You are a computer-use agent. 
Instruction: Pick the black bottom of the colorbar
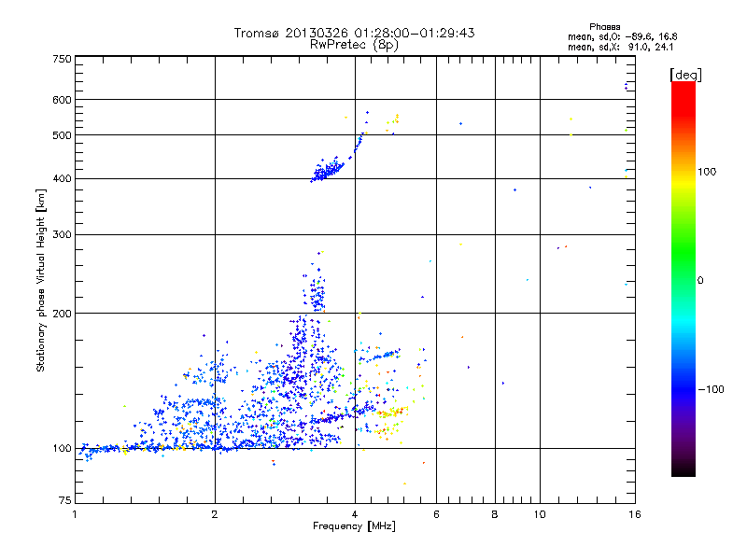(684, 469)
